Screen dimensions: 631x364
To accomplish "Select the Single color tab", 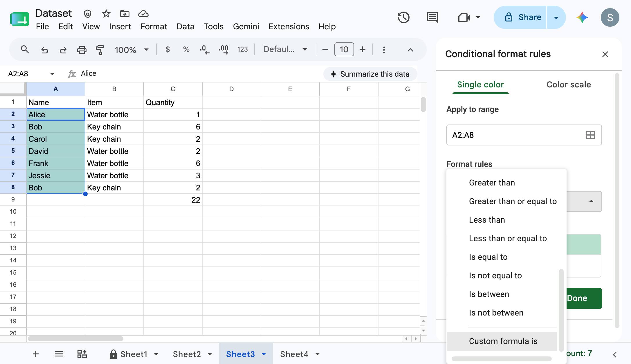I will pyautogui.click(x=480, y=84).
